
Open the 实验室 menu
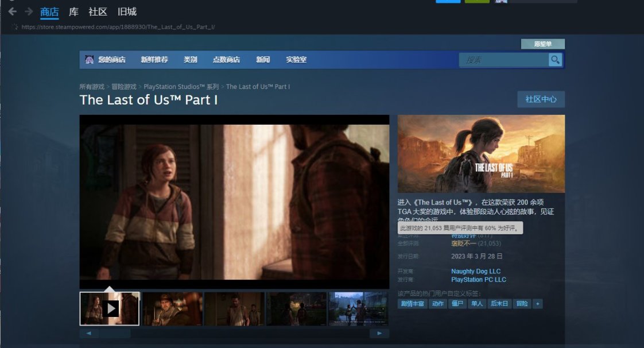point(296,60)
